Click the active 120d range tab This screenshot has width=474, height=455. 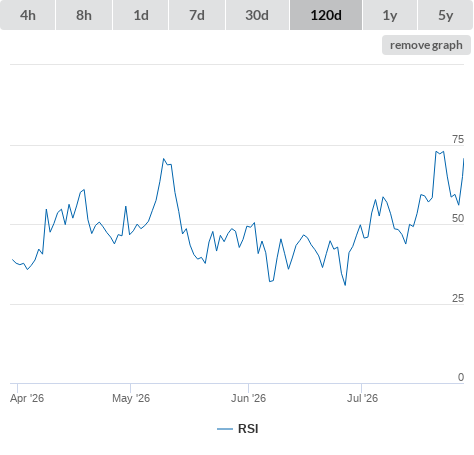[x=326, y=15]
